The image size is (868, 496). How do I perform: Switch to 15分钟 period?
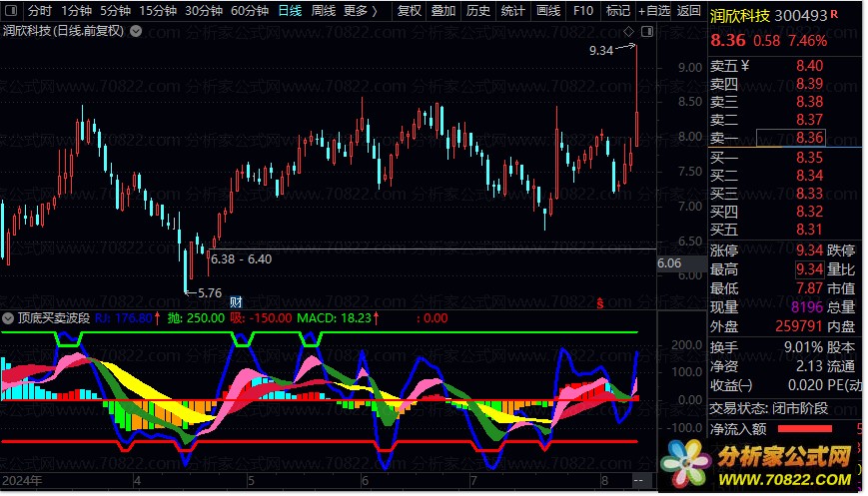158,11
